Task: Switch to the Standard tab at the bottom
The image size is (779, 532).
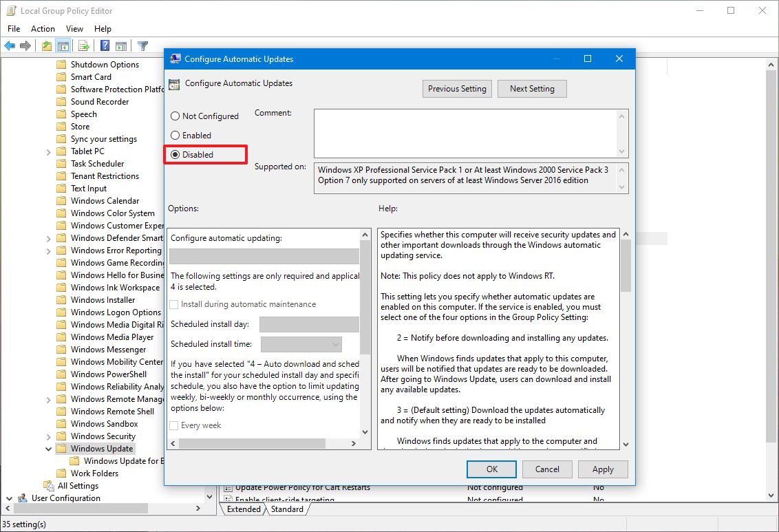Action: pyautogui.click(x=287, y=509)
